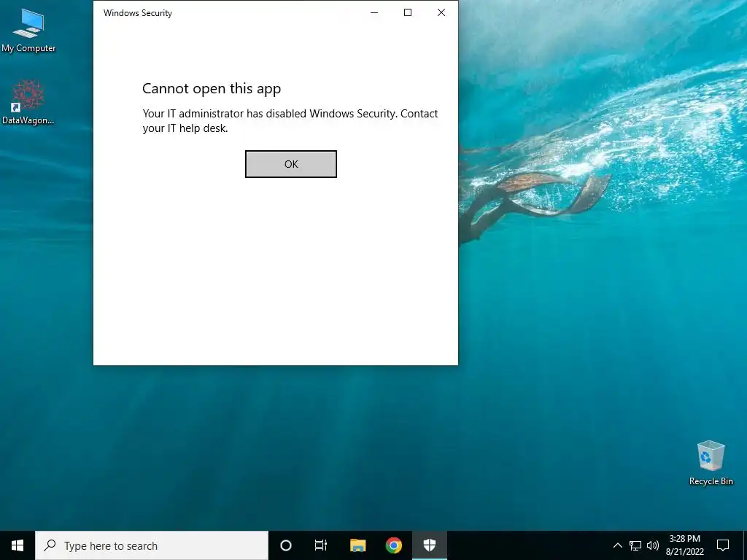Click the Windows Security title text

pyautogui.click(x=138, y=13)
